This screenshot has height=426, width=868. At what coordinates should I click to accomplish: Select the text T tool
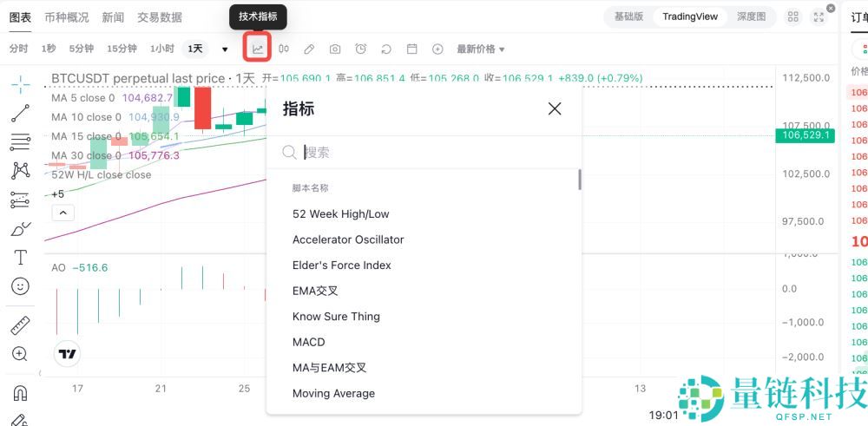tap(21, 257)
